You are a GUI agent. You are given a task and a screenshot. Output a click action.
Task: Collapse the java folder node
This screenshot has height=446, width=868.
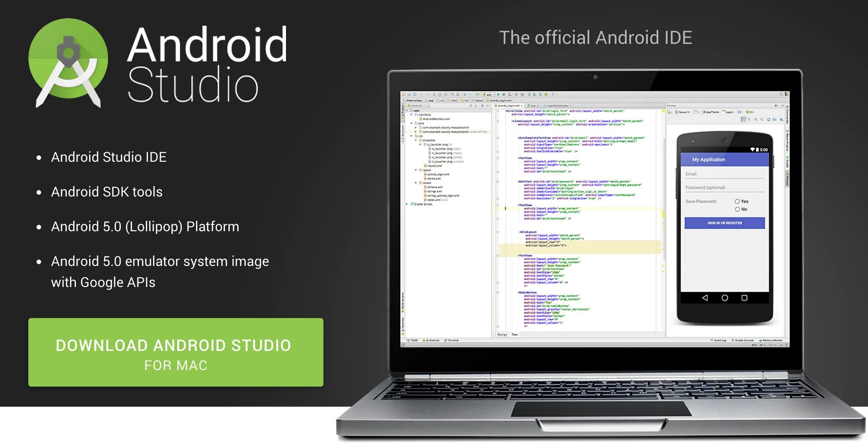point(411,123)
